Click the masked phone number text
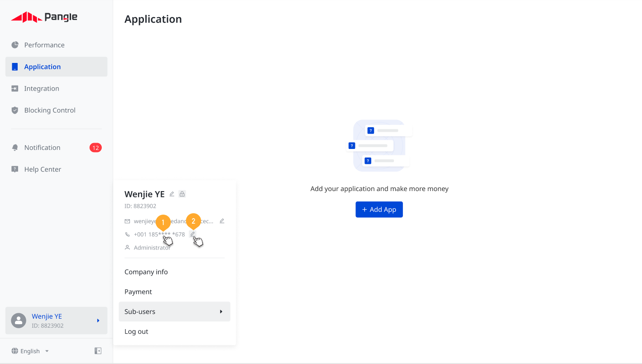This screenshot has width=642, height=364. click(x=159, y=235)
